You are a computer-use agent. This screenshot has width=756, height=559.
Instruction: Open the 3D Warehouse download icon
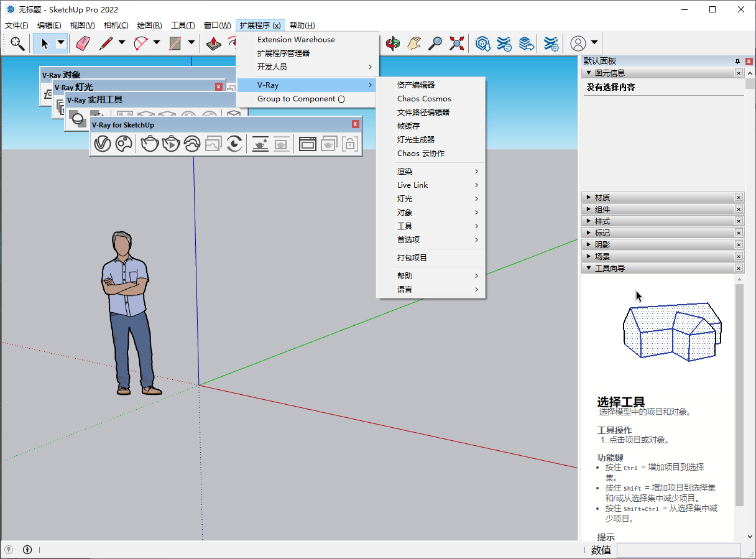pos(482,44)
